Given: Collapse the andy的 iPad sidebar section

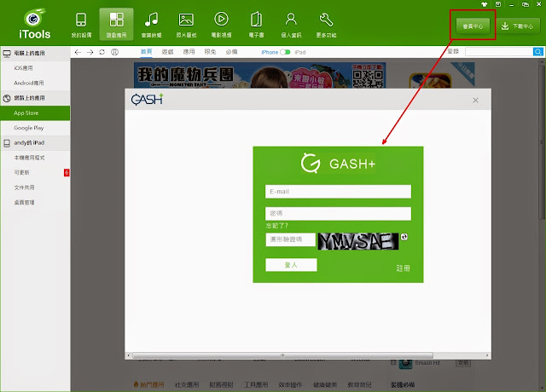Looking at the screenshot, I should [x=35, y=143].
